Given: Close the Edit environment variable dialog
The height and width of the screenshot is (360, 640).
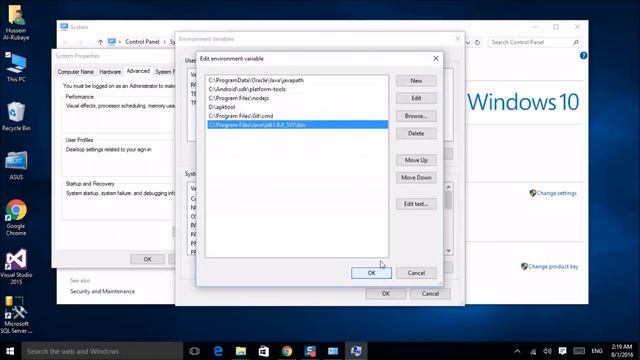Looking at the screenshot, I should 436,59.
